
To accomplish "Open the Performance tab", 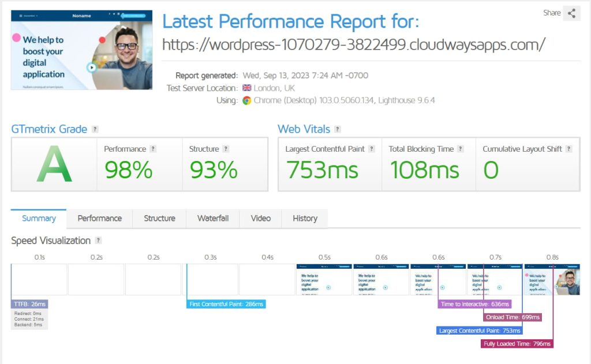I will tap(99, 219).
